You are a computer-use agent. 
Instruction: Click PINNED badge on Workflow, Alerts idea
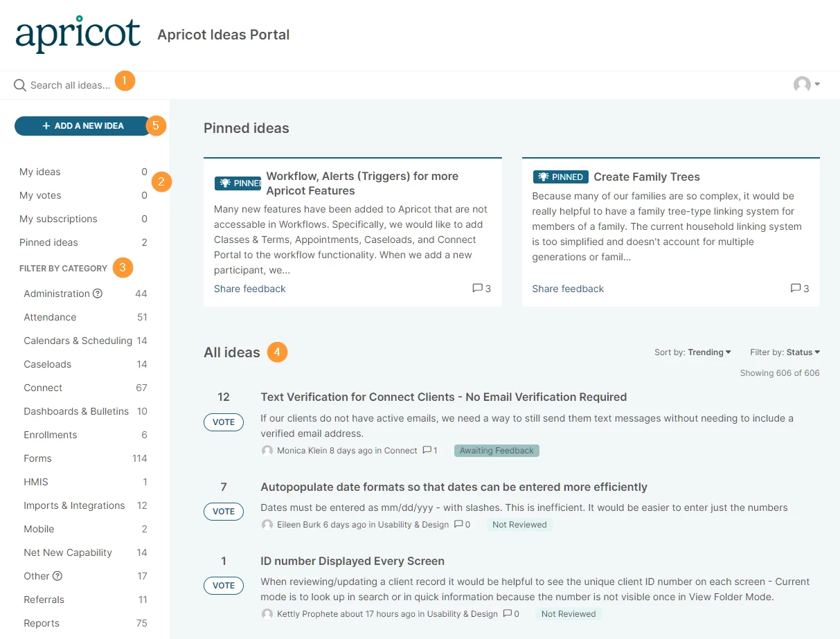[x=238, y=183]
